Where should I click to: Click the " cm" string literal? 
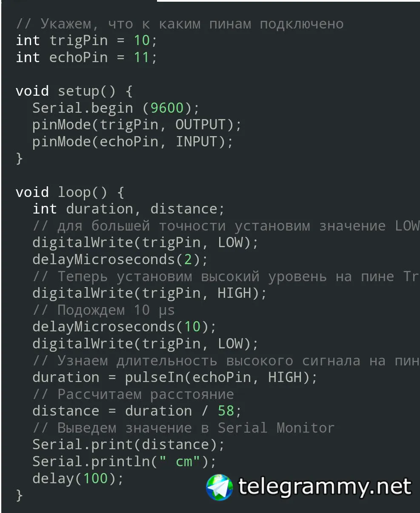pos(179,462)
